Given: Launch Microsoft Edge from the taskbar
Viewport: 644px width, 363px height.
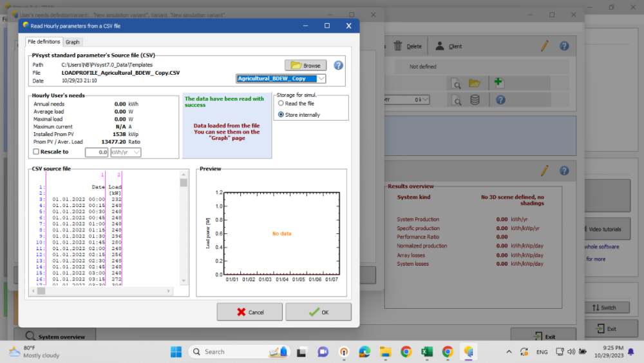Looking at the screenshot, I should click(365, 351).
